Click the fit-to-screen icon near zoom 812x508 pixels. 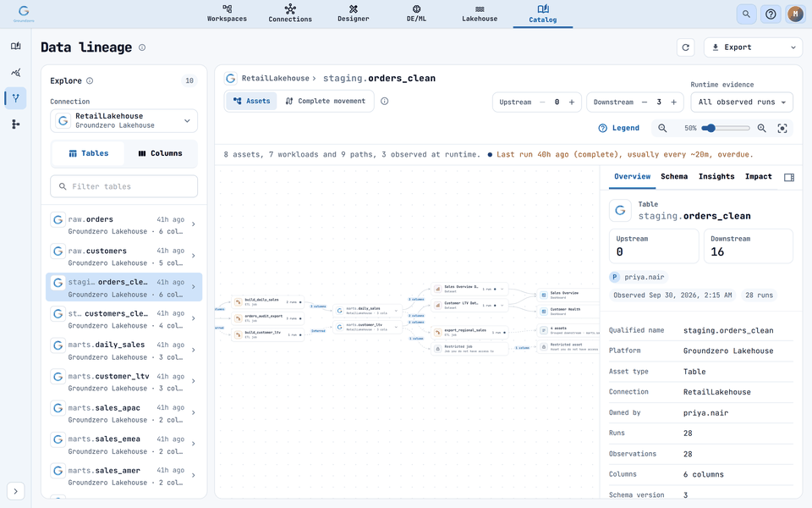pos(782,128)
